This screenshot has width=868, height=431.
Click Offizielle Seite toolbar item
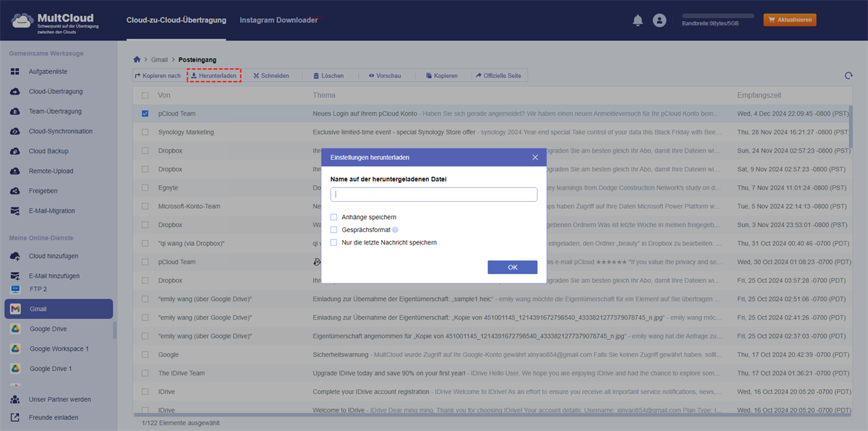[498, 75]
